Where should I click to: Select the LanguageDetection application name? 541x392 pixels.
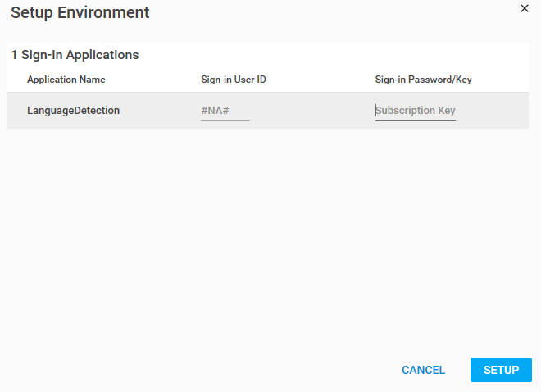point(73,111)
